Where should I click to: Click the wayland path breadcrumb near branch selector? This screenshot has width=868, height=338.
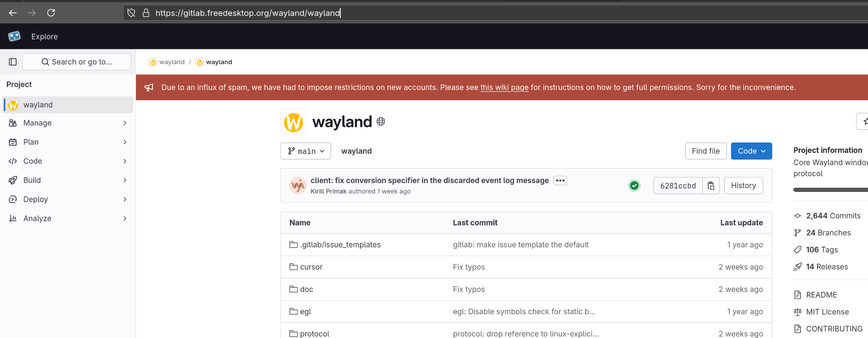356,151
